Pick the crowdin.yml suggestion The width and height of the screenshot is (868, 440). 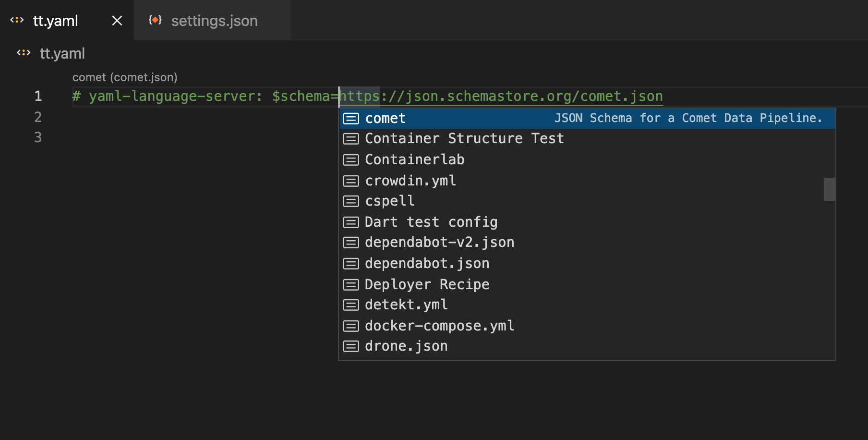pyautogui.click(x=410, y=181)
